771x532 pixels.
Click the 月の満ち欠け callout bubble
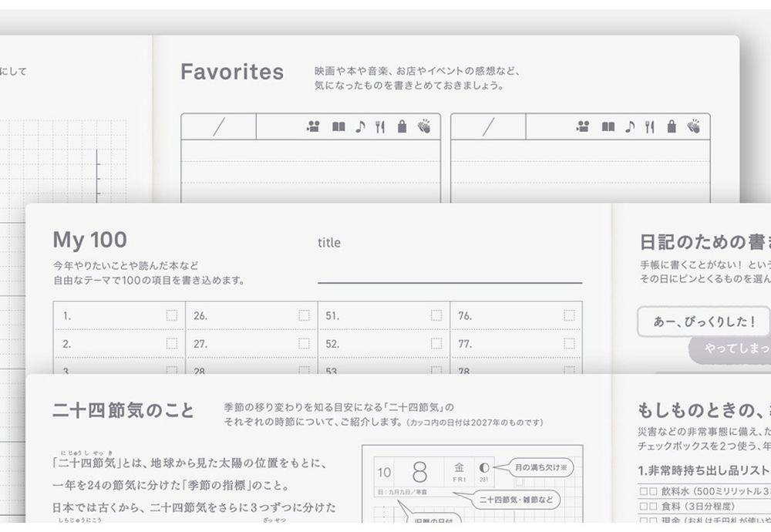(x=540, y=467)
